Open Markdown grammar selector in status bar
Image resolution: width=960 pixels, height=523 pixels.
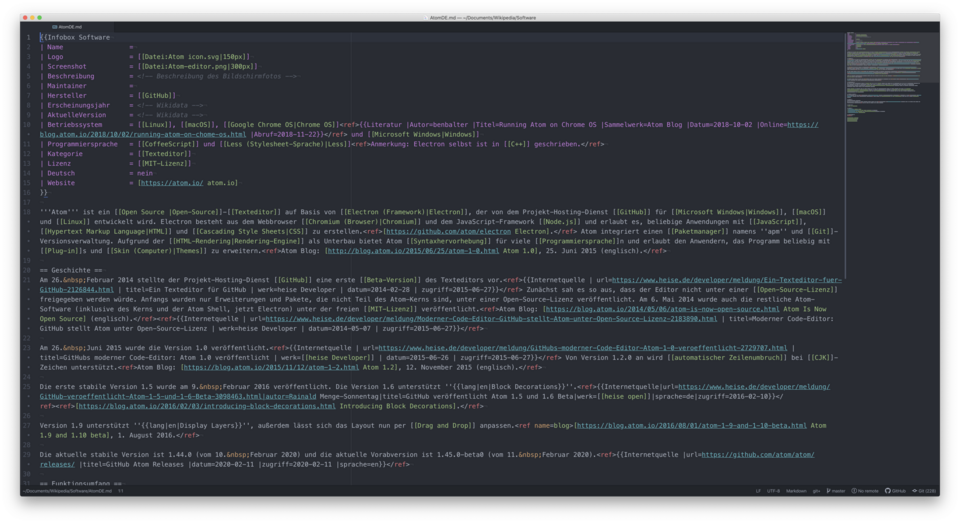(797, 491)
